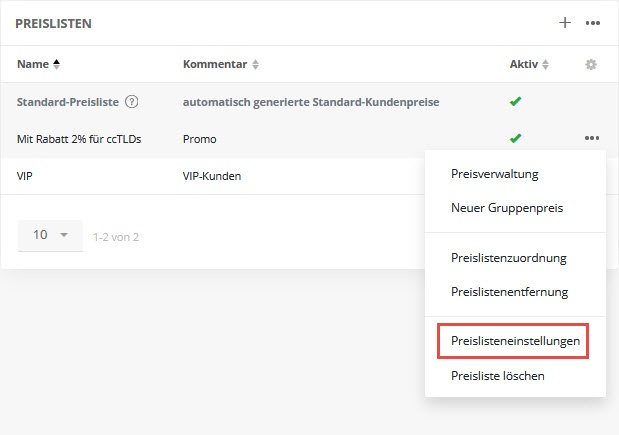Show help tooltip for Standard-Preisliste
The height and width of the screenshot is (435, 619).
pos(131,102)
